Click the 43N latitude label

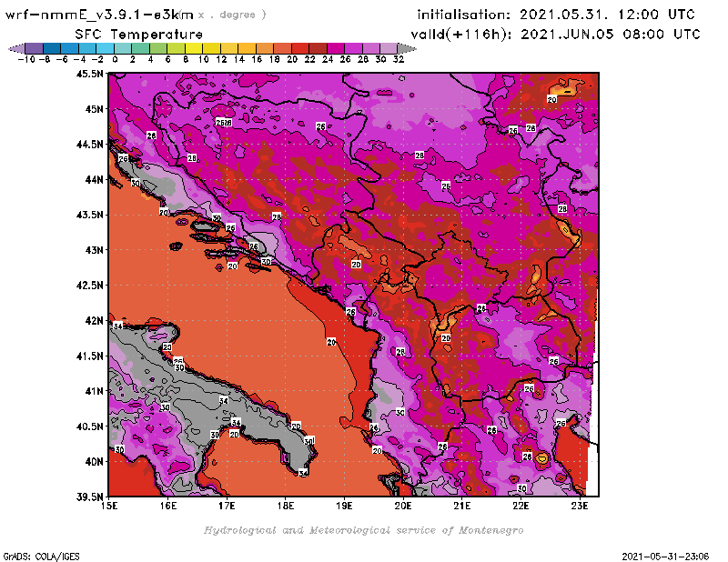94,250
